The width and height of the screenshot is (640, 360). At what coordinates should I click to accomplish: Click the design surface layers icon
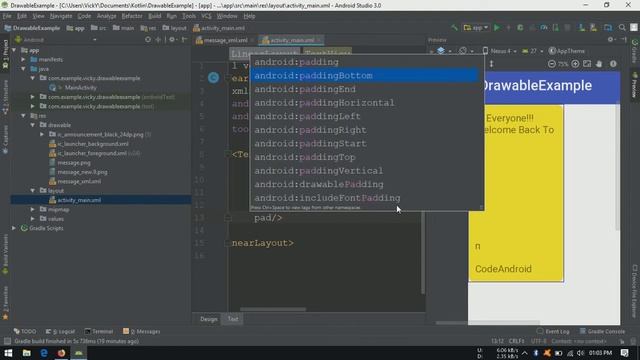click(441, 51)
